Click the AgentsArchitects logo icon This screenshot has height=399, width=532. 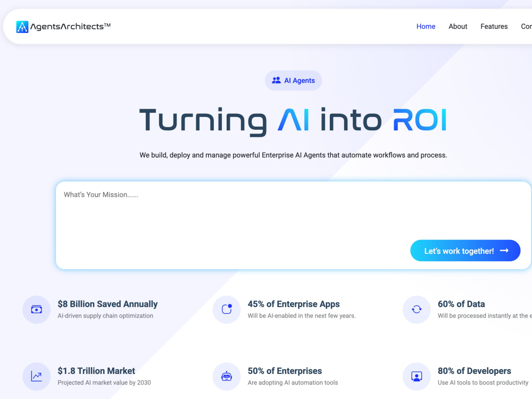point(22,27)
